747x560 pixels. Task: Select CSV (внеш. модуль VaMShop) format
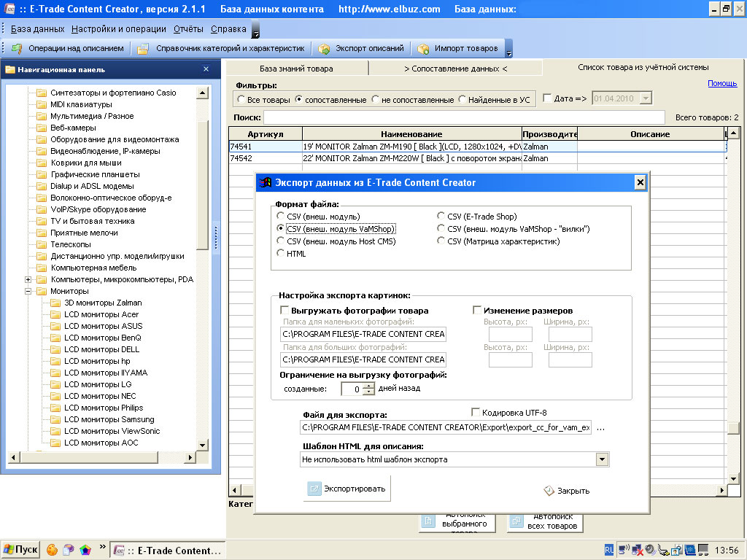pyautogui.click(x=281, y=228)
